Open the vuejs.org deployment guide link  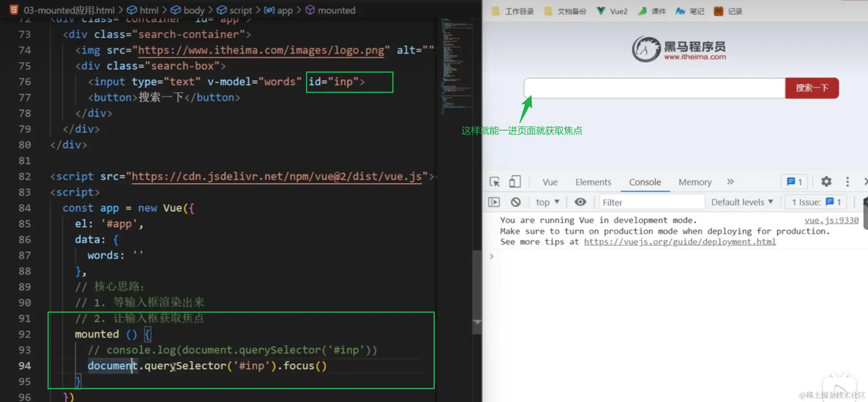click(x=680, y=242)
